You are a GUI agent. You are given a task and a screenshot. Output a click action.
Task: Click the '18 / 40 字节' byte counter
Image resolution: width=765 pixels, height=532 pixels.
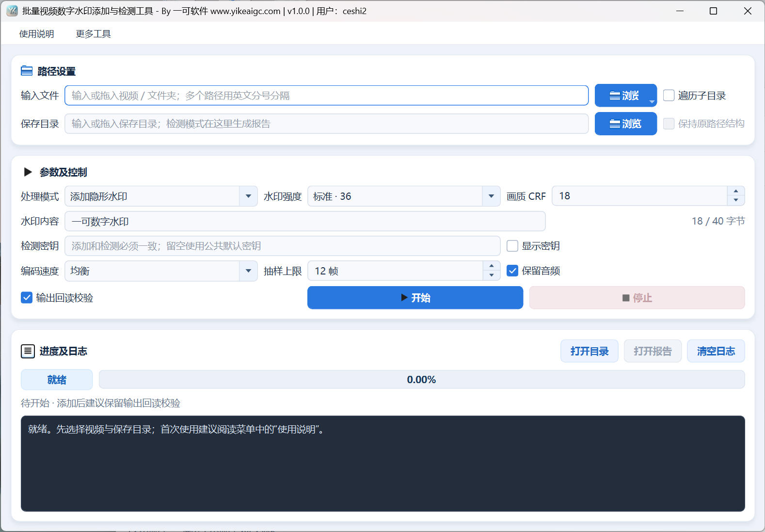coord(718,221)
